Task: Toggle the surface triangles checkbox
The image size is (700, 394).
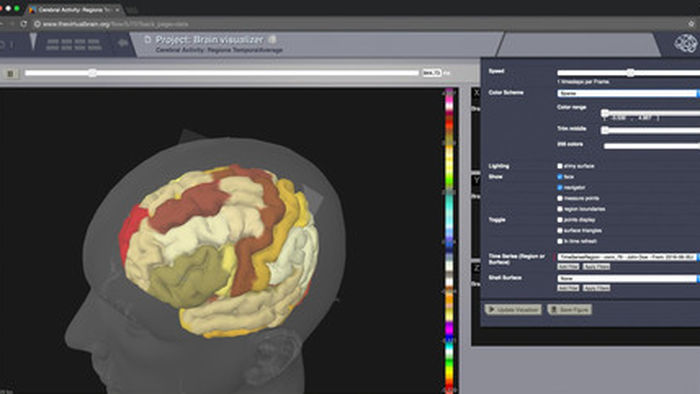Action: [x=560, y=230]
